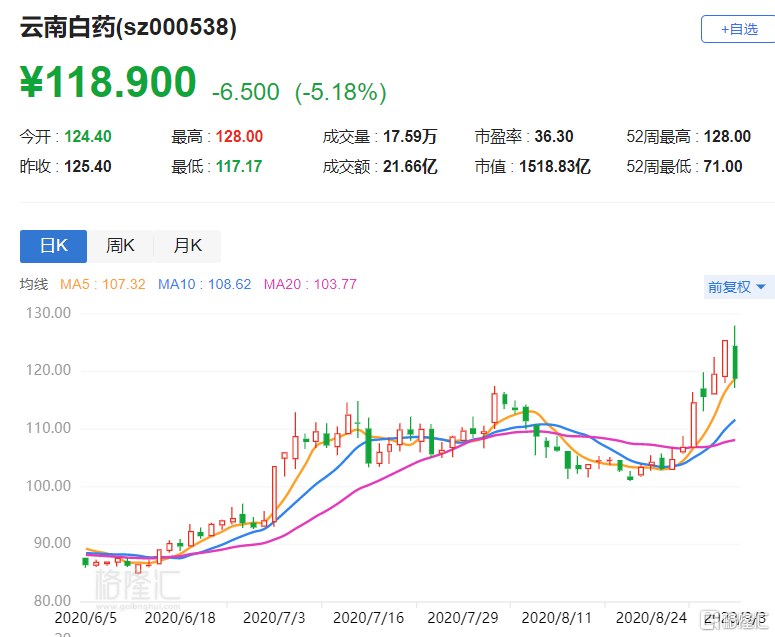Open the 前复权 adjustment dropdown
775x637 pixels.
tap(738, 287)
